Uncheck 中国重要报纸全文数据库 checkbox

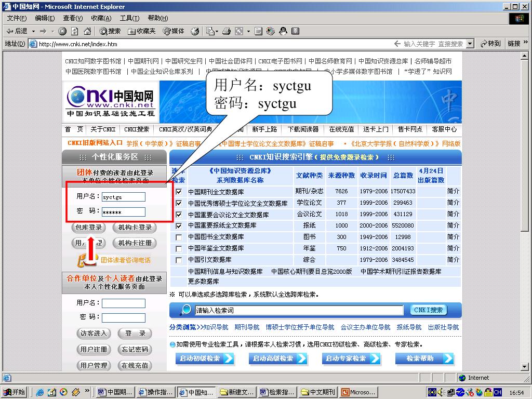pyautogui.click(x=179, y=225)
